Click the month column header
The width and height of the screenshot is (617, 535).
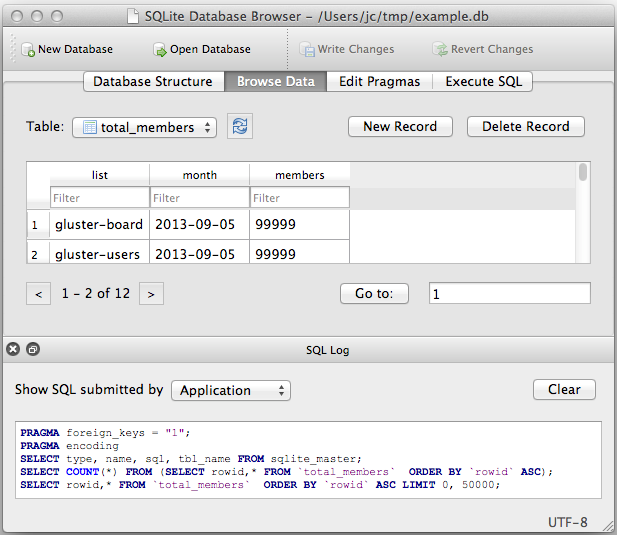coord(200,175)
